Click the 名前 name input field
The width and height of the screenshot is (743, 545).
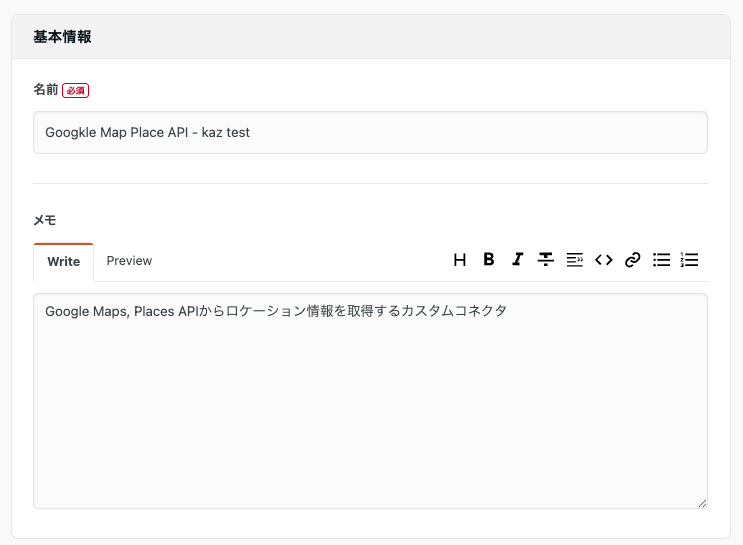(x=370, y=132)
